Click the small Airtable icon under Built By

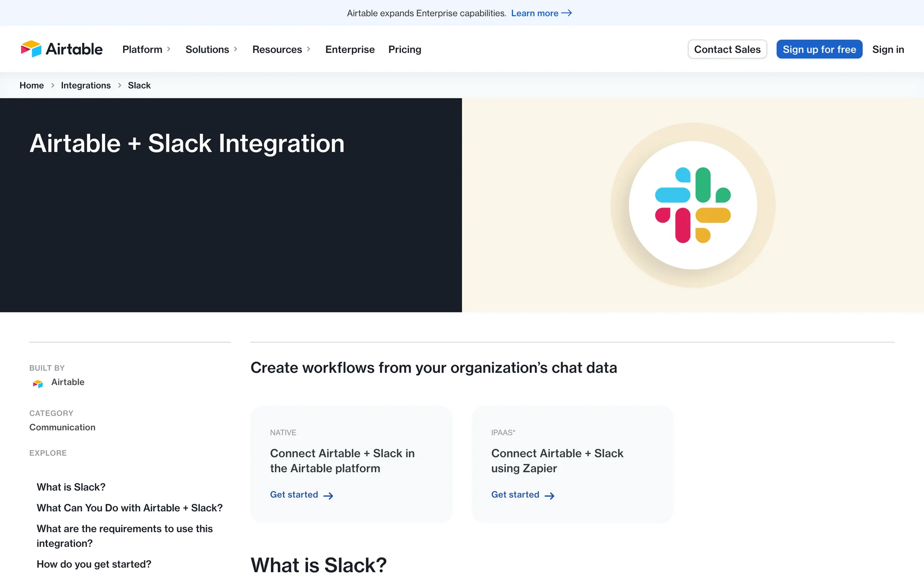coord(38,383)
